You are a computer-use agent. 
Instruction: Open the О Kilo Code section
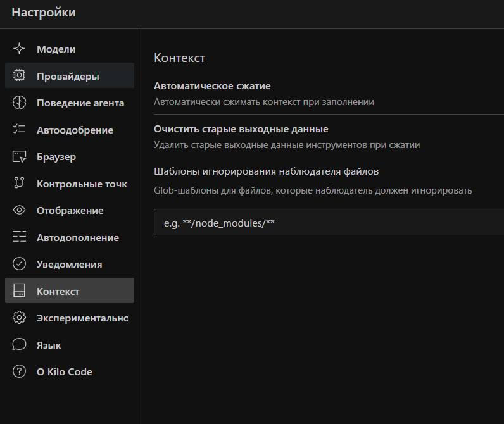[64, 371]
